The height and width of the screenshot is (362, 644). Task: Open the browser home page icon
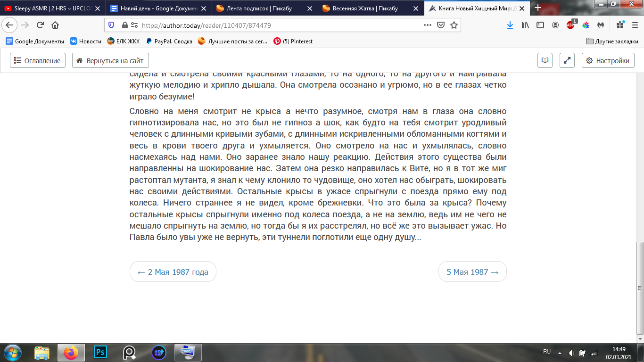coord(55,25)
